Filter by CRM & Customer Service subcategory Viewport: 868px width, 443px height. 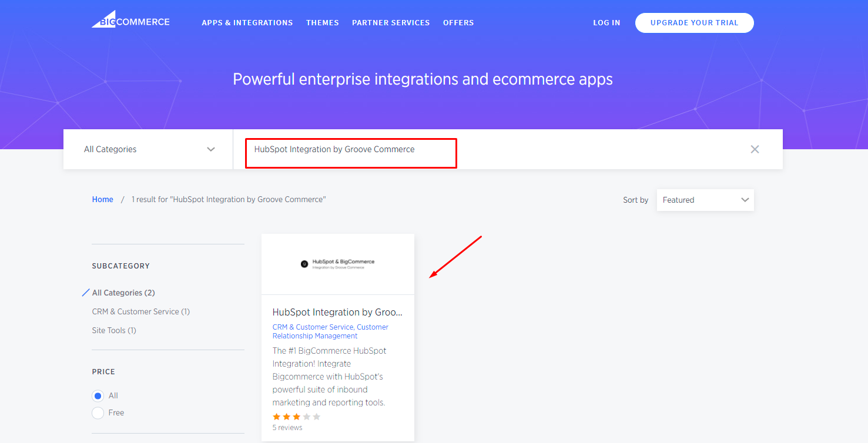(140, 311)
